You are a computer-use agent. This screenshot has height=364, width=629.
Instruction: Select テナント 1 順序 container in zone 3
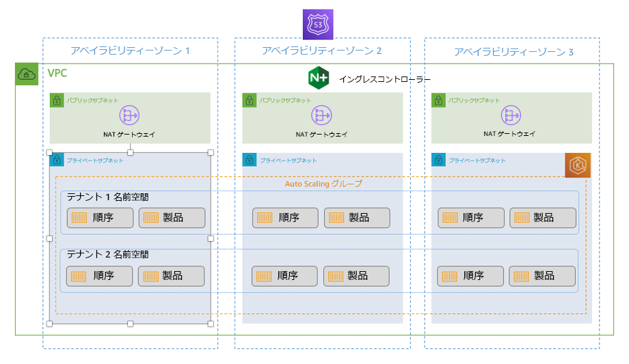[x=471, y=218]
